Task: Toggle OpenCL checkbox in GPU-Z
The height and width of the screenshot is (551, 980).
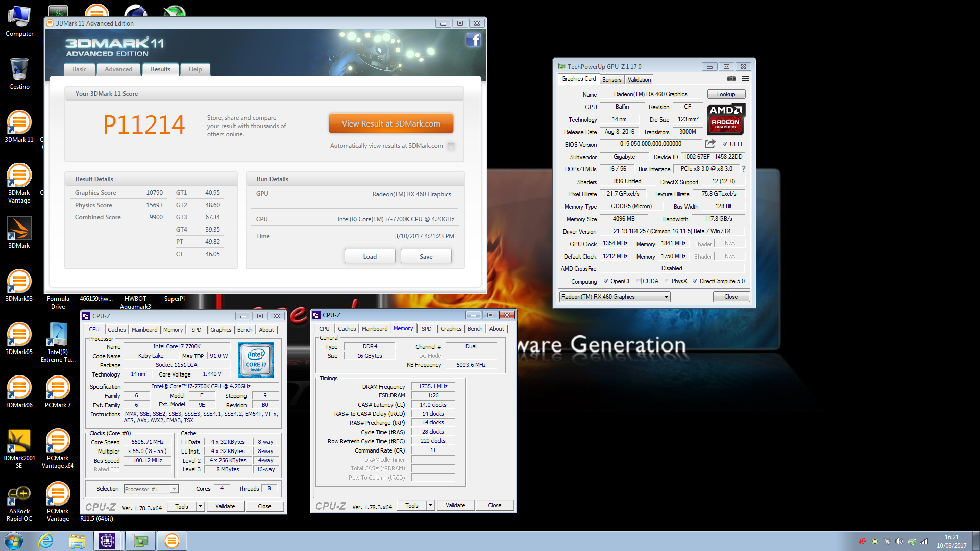Action: pyautogui.click(x=606, y=281)
